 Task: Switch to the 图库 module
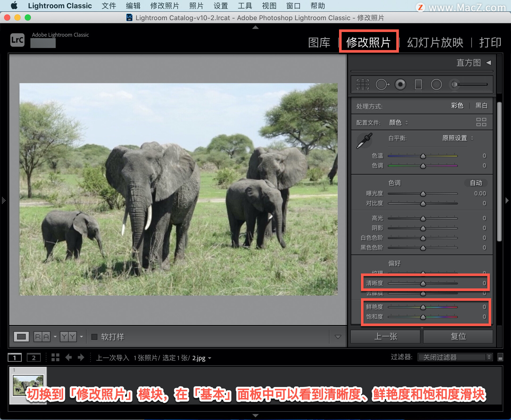[x=319, y=42]
